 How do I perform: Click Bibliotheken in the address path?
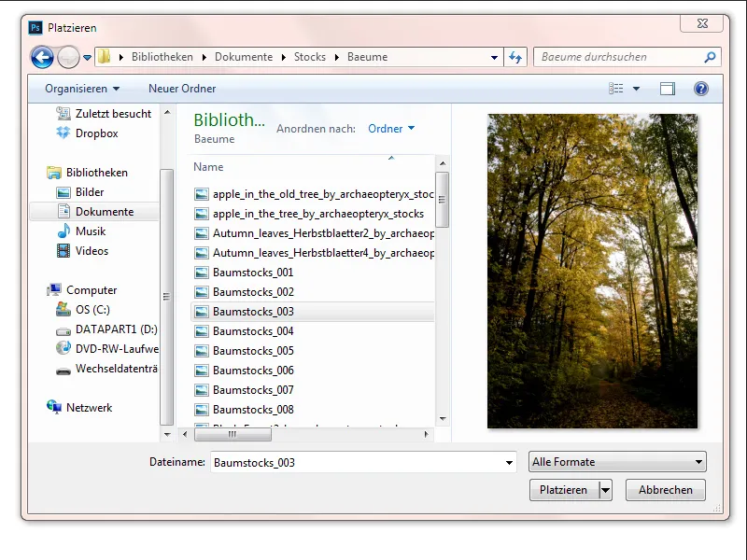tap(162, 57)
